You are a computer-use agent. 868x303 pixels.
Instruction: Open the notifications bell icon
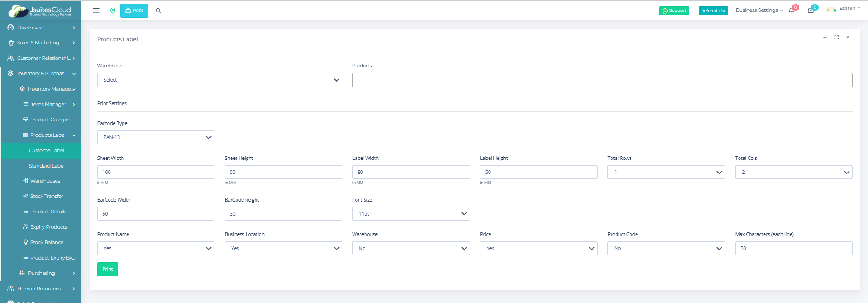pos(792,10)
